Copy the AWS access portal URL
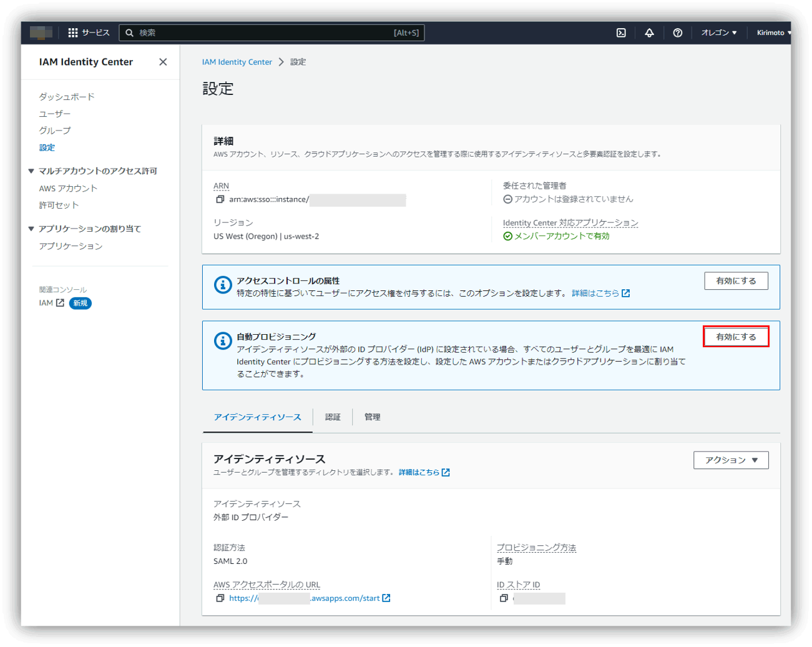 point(220,598)
